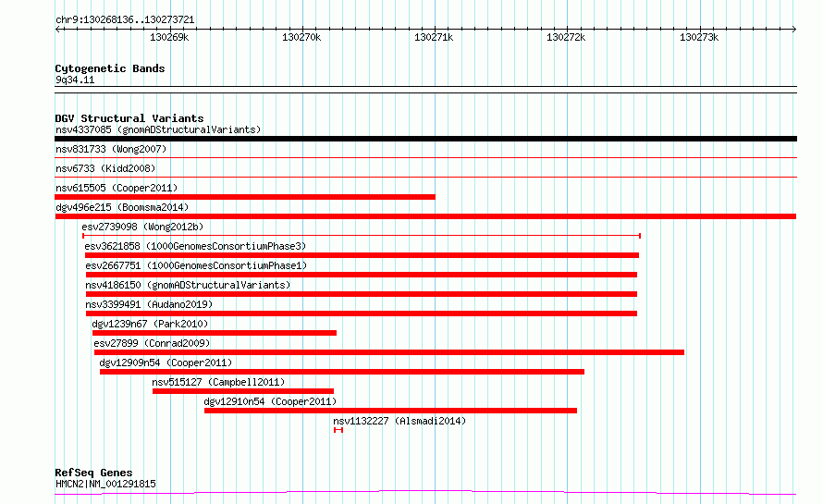The height and width of the screenshot is (504, 823).
Task: Open the nsv6733 (Kidd2008) variant
Action: 105,168
